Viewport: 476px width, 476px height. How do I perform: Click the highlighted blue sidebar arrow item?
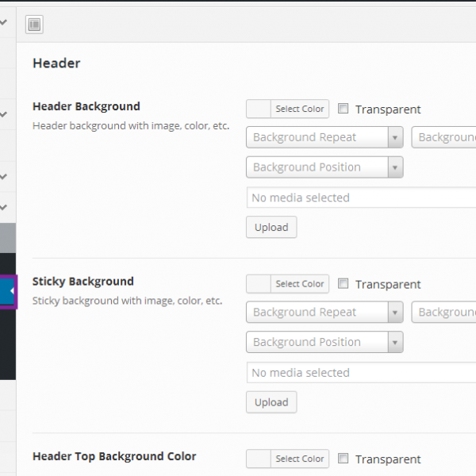(7, 291)
